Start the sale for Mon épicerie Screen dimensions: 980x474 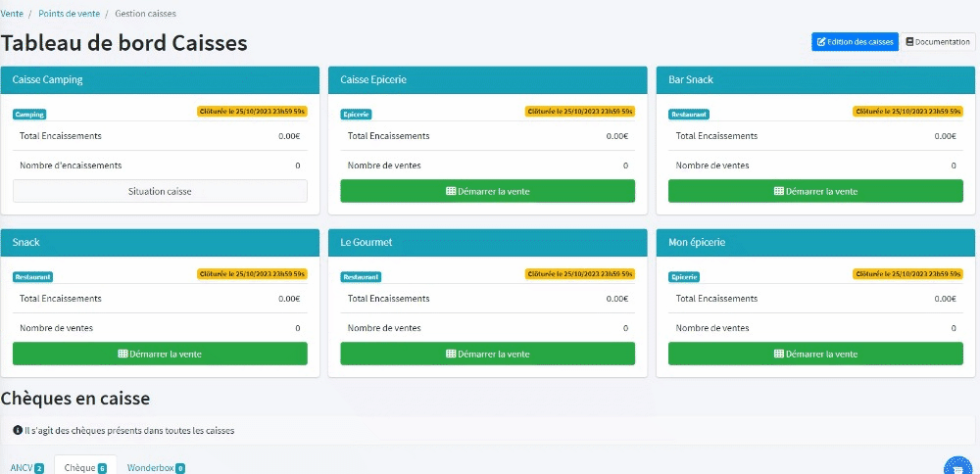coord(815,354)
